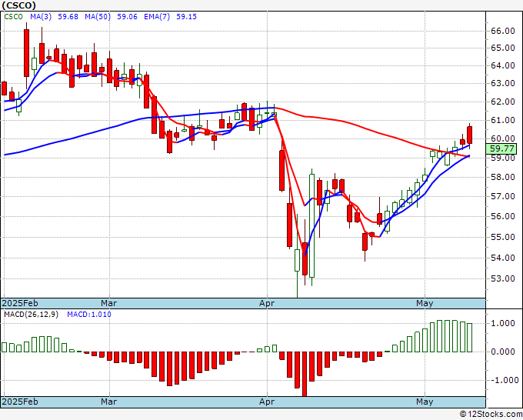
Task: Click Mar on the MACD panel axis
Action: pos(109,402)
